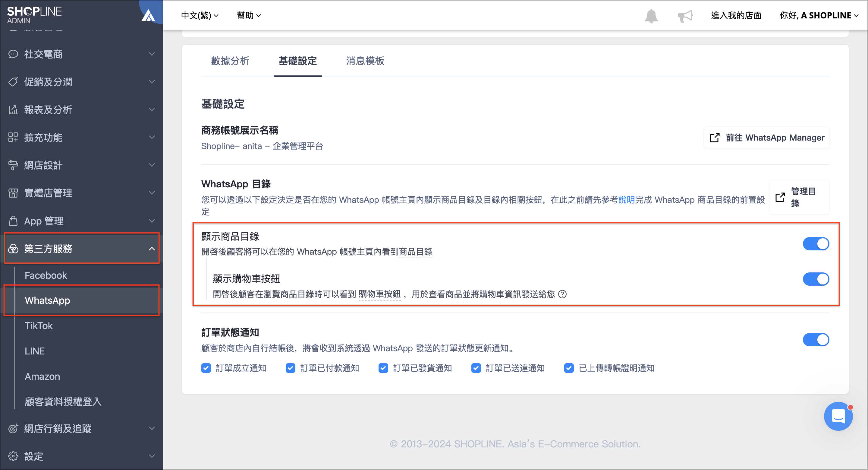Disable the 訂單狀態通知 switch
The height and width of the screenshot is (470, 868).
pos(816,340)
